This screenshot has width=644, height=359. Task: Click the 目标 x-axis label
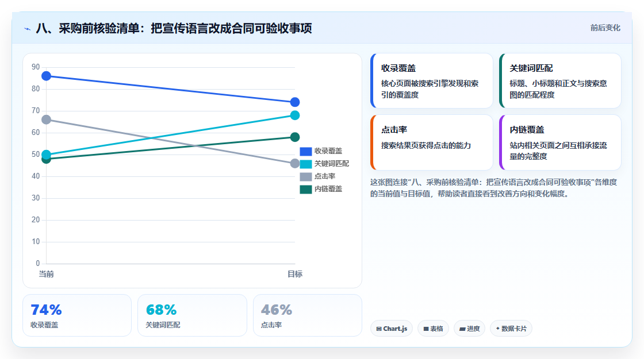click(x=295, y=274)
